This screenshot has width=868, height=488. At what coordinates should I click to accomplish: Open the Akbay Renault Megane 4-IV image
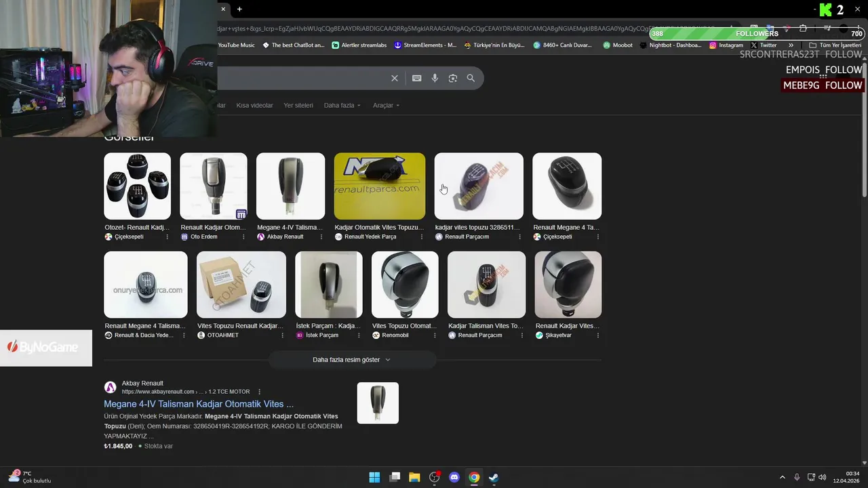290,186
